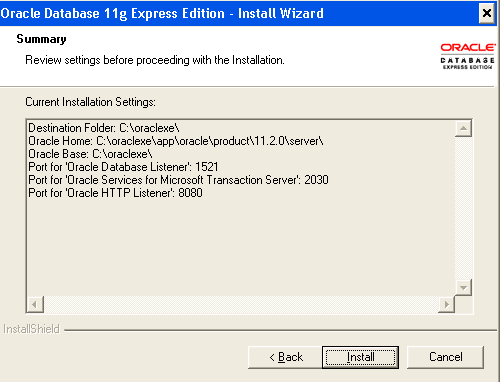Click the vertical scrollbar track in settings box
This screenshot has width=501, height=382.
463,208
